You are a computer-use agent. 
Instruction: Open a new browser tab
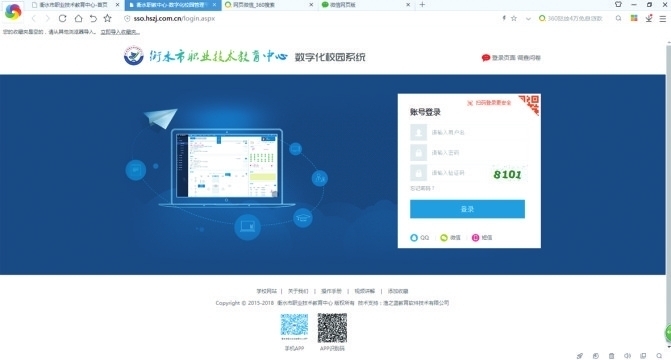422,5
